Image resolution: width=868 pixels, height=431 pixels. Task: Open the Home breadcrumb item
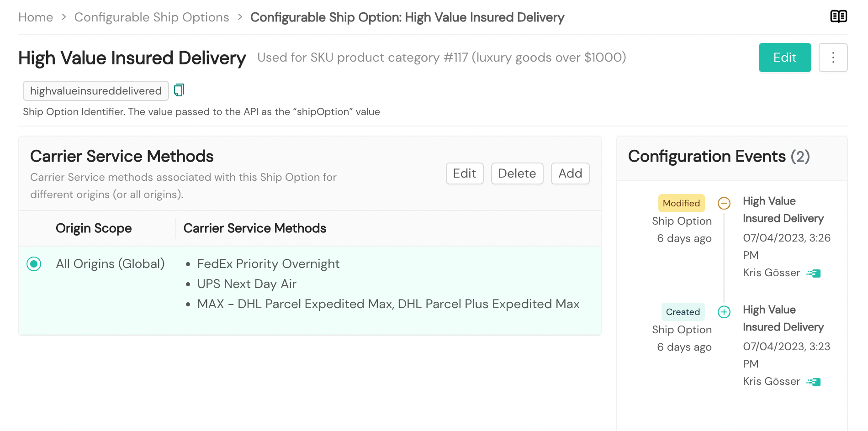[35, 17]
